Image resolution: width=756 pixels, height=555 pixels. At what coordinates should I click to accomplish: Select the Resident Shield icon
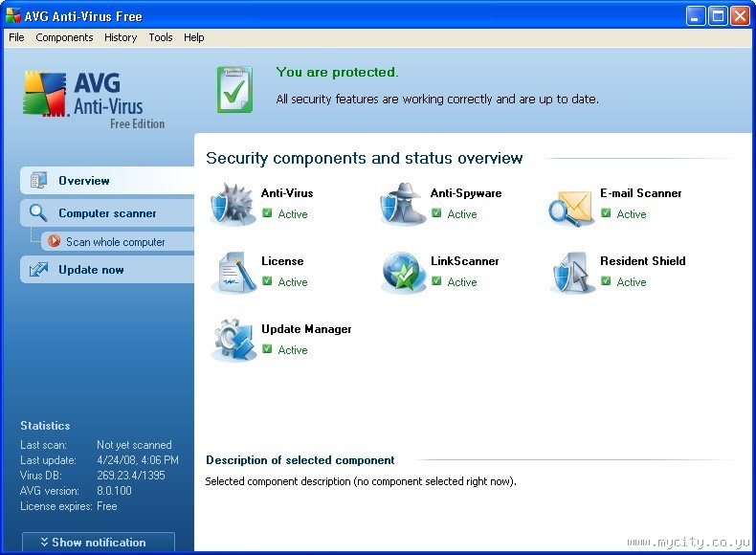pyautogui.click(x=572, y=273)
